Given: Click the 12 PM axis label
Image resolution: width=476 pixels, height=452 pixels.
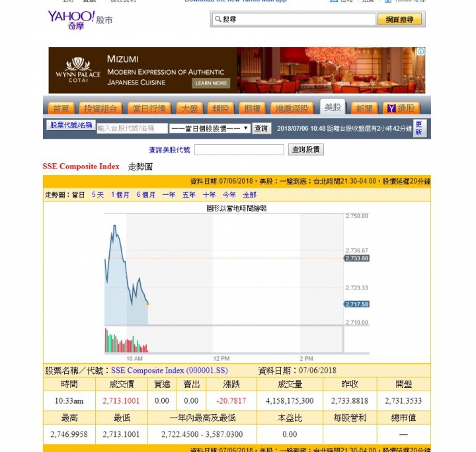Looking at the screenshot, I should 221,359.
